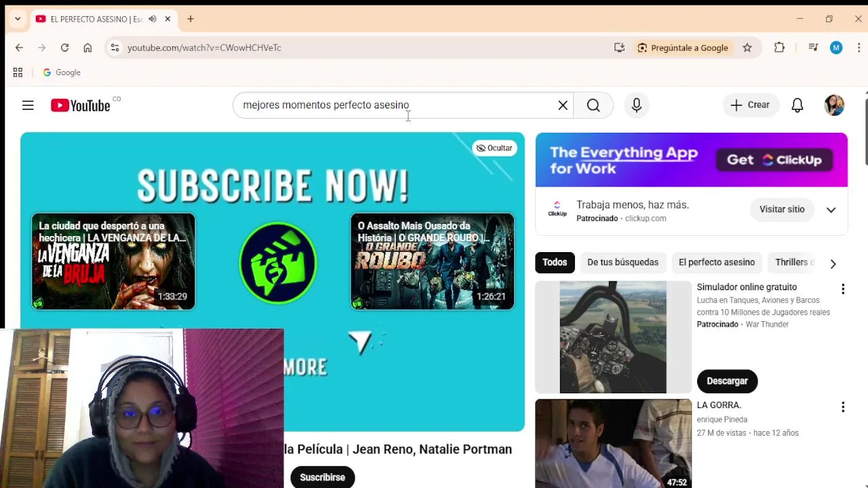Open the LA GORRA video thumbnail
Image resolution: width=868 pixels, height=488 pixels.
(613, 443)
